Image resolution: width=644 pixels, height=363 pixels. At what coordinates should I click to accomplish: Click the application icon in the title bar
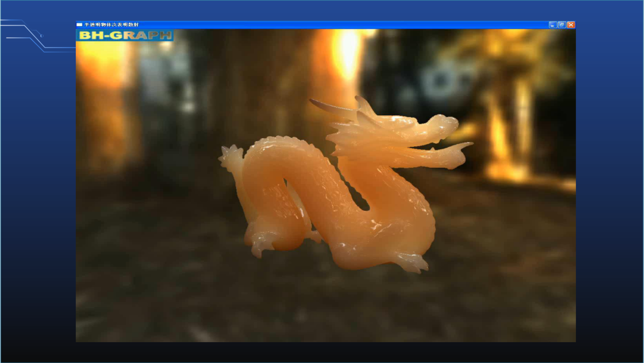[x=79, y=24]
